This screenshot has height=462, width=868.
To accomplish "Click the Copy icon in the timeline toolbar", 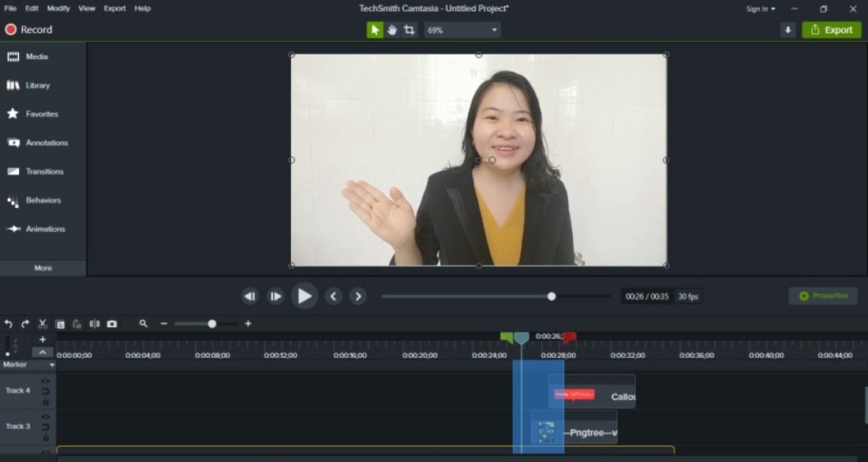I will coord(60,324).
